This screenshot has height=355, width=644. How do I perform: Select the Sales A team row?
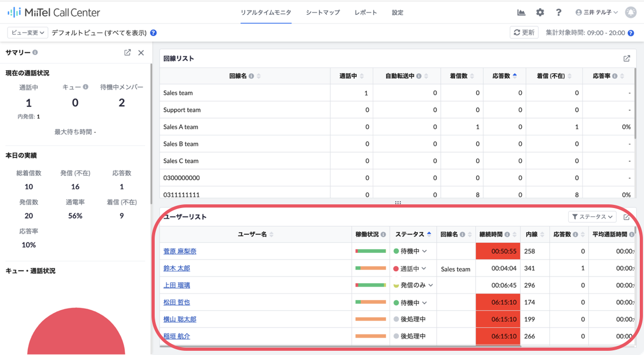(397, 126)
